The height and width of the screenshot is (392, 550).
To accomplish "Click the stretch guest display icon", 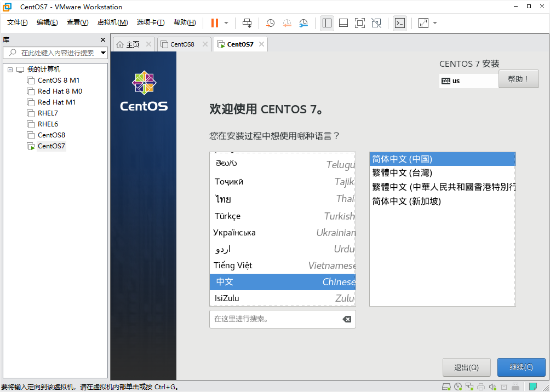I will pyautogui.click(x=423, y=23).
